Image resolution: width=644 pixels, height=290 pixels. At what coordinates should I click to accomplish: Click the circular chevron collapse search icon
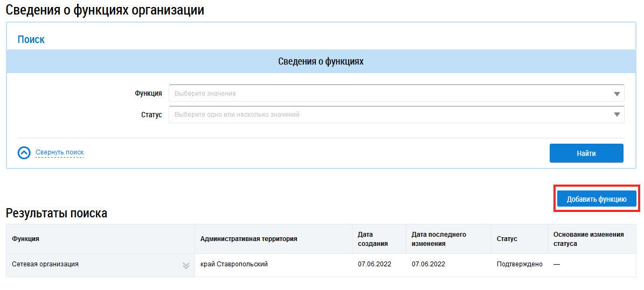click(x=24, y=153)
